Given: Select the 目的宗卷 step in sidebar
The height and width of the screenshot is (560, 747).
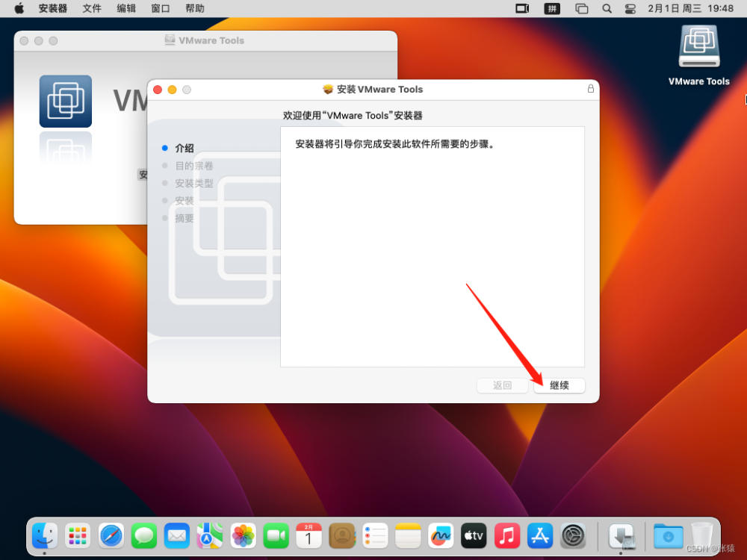Looking at the screenshot, I should tap(193, 166).
